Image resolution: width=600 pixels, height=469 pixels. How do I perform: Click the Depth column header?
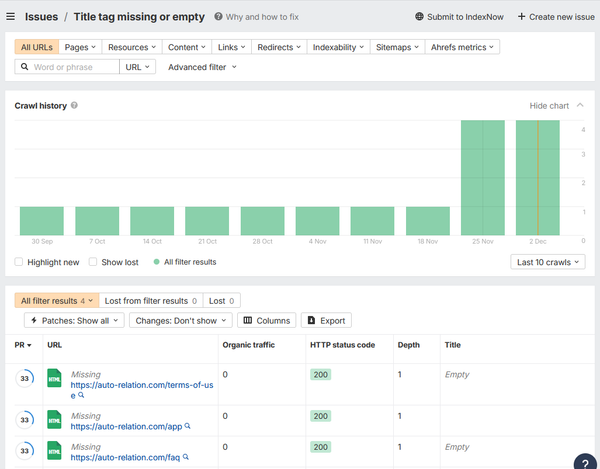[x=409, y=345]
